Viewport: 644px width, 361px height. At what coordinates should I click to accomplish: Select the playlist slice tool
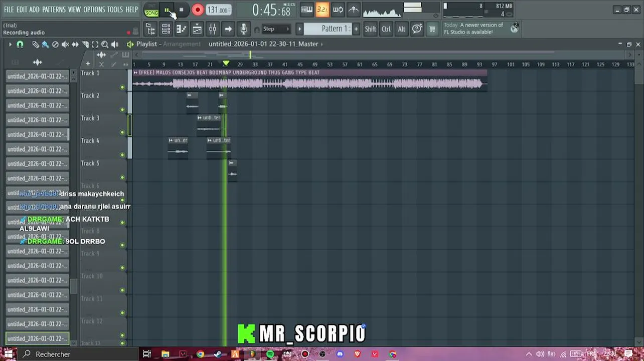pos(85,45)
